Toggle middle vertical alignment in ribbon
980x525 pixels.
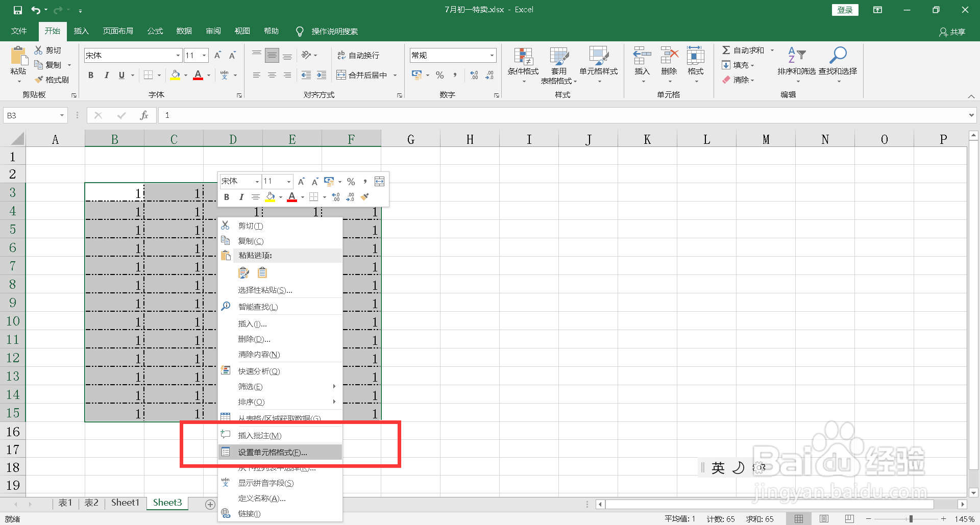(272, 55)
